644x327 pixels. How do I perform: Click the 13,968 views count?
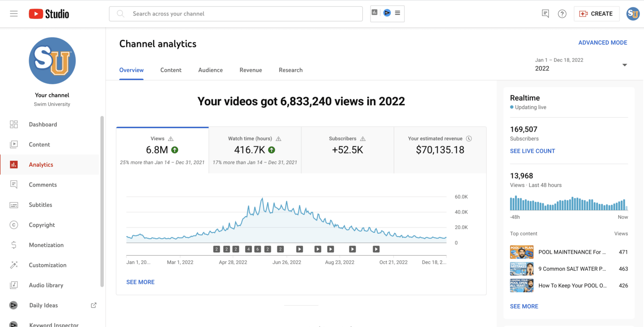coord(521,176)
